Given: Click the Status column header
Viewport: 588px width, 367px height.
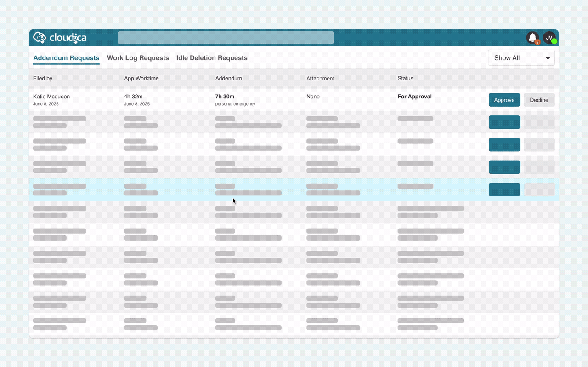Looking at the screenshot, I should pos(406,78).
